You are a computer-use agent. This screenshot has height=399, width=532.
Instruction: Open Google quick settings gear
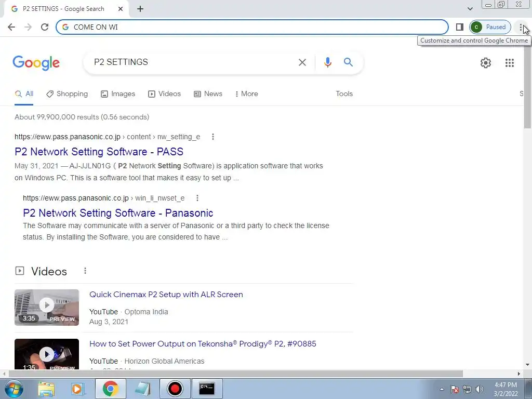tap(486, 63)
